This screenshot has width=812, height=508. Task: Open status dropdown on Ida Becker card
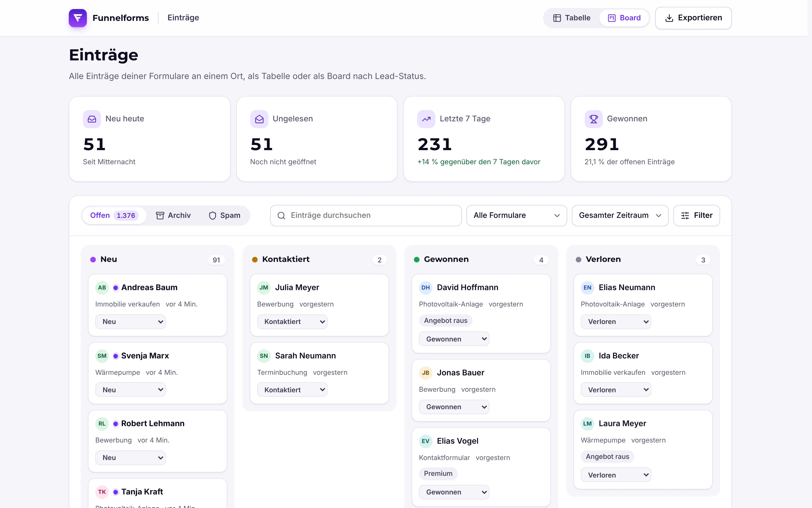pos(615,390)
